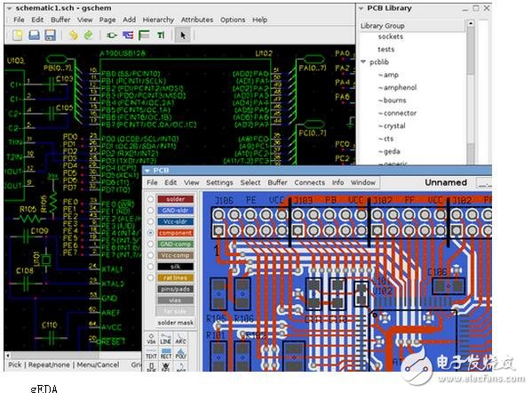Toggle the solder mask layer button
Image resolution: width=532 pixels, height=393 pixels.
tap(175, 323)
